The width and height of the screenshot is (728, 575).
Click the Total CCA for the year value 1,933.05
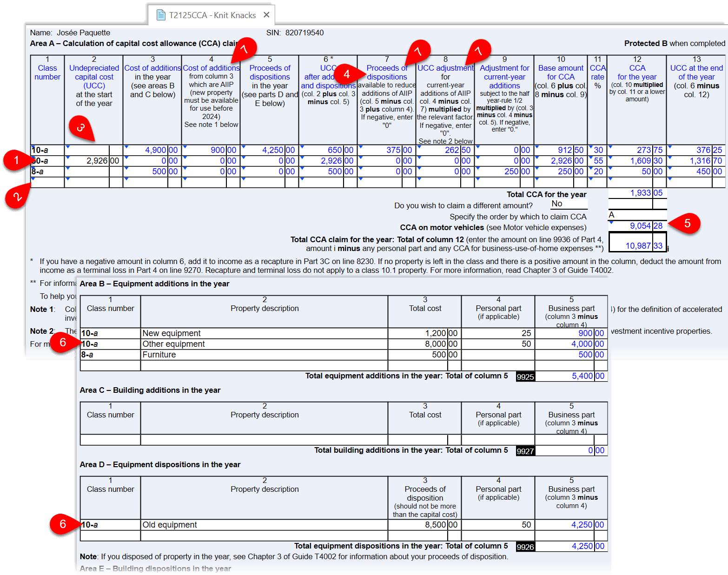[x=637, y=193]
